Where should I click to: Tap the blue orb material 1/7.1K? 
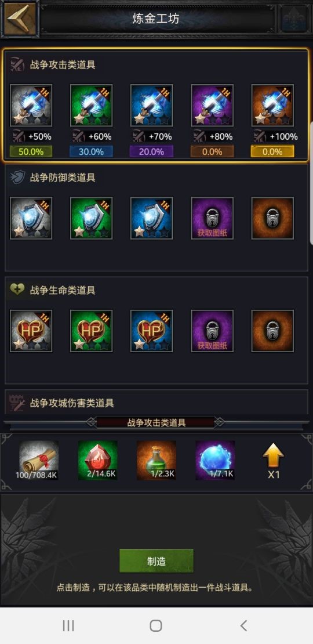216,461
